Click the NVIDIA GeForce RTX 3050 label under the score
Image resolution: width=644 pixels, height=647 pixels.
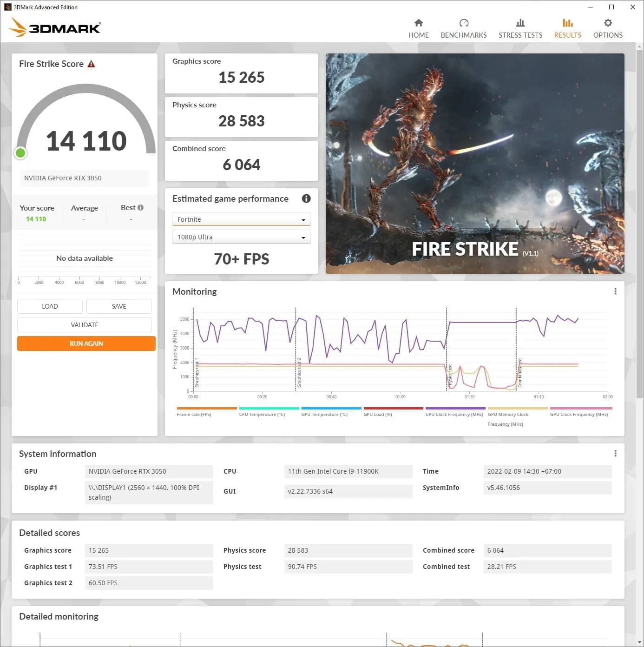tap(84, 178)
